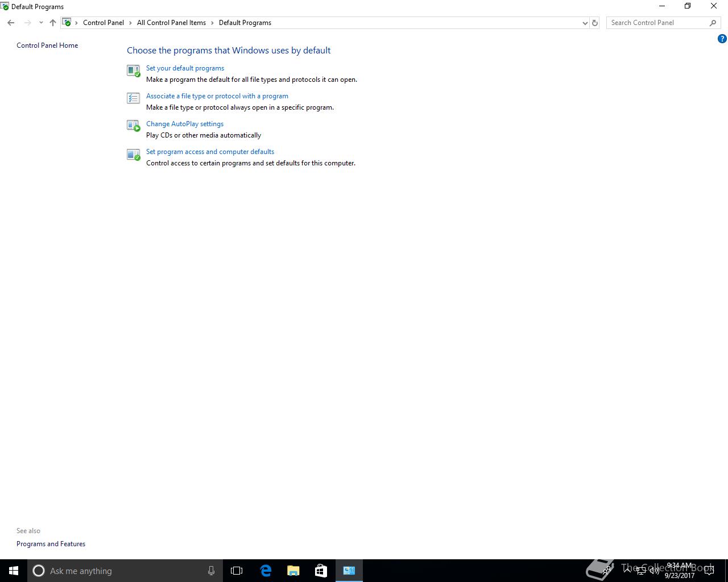Click the Up to parent folder arrow
The image size is (728, 582).
(x=53, y=23)
